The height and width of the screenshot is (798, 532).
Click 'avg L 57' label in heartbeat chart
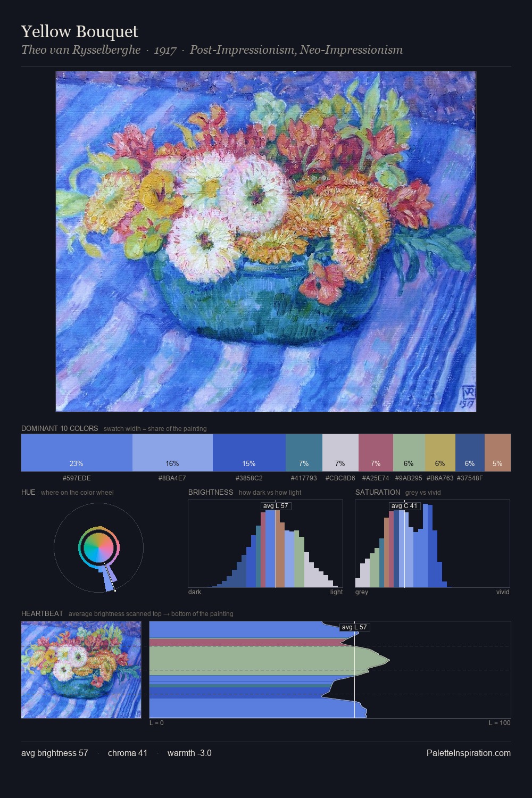[x=354, y=627]
